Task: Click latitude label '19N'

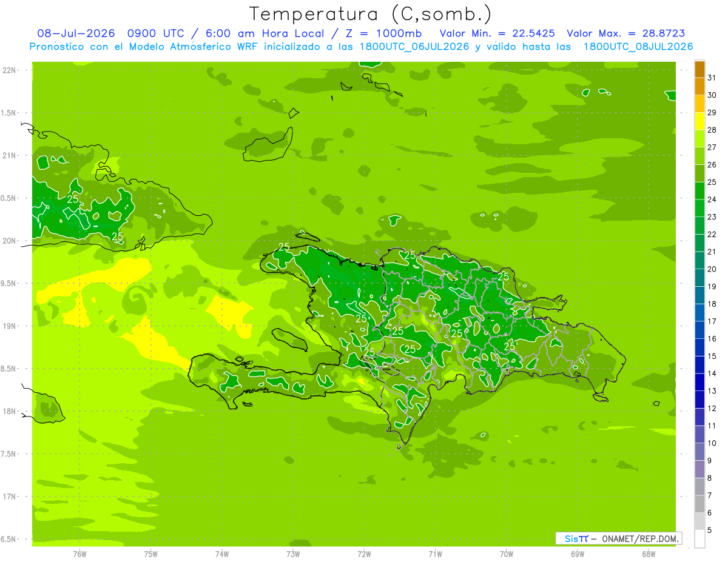Action: [x=10, y=326]
